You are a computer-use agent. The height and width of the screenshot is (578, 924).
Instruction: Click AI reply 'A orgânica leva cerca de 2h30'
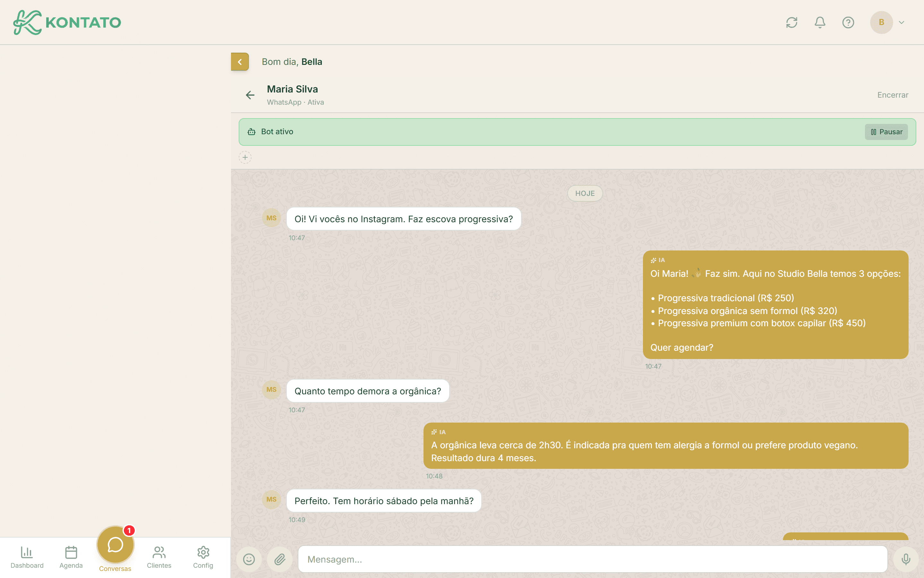(x=666, y=446)
